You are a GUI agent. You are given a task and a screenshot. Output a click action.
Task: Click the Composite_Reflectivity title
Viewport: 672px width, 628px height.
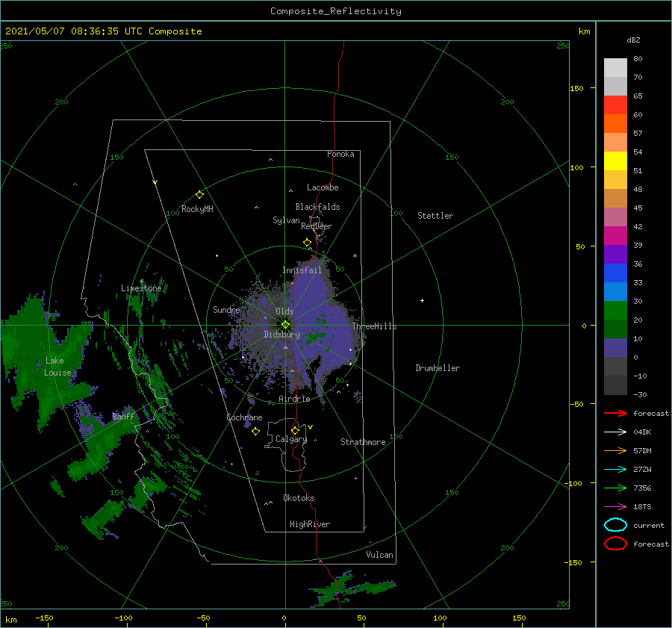pyautogui.click(x=335, y=11)
